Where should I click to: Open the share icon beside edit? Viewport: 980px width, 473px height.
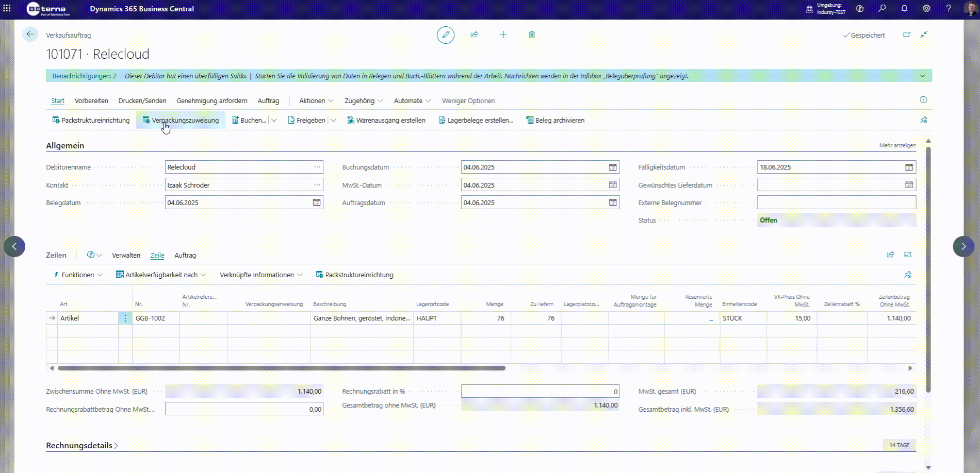(475, 35)
